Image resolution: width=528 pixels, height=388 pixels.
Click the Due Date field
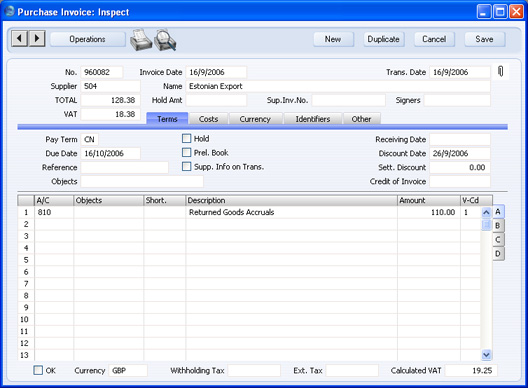coord(110,153)
